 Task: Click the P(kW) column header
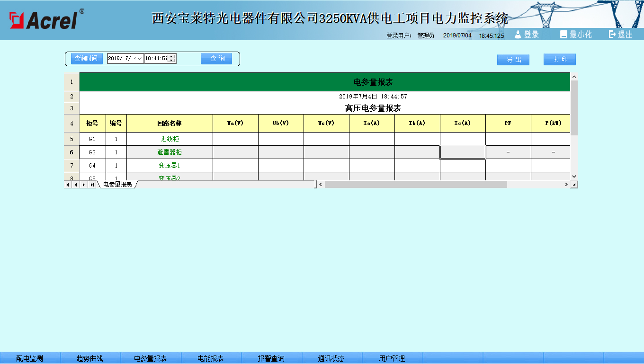click(x=551, y=123)
